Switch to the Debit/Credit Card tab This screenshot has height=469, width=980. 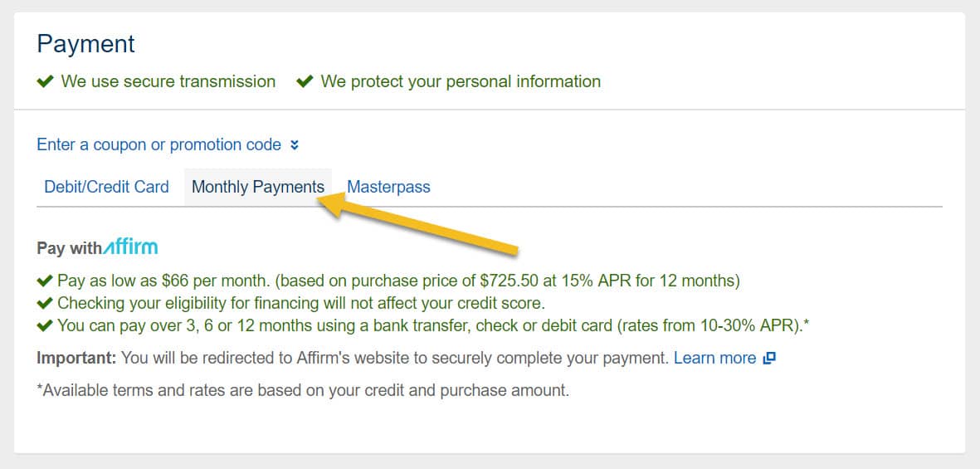coord(107,187)
